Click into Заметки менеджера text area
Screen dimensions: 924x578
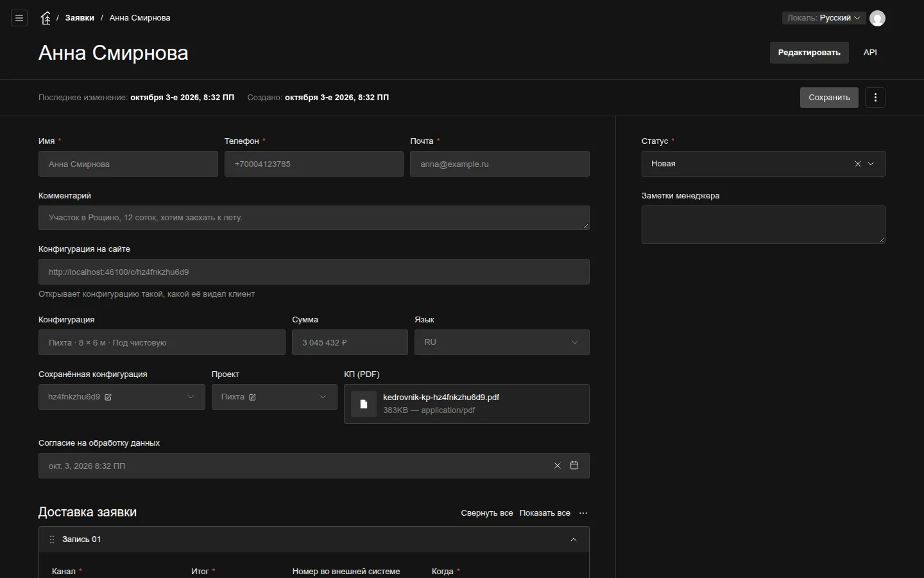pyautogui.click(x=764, y=225)
